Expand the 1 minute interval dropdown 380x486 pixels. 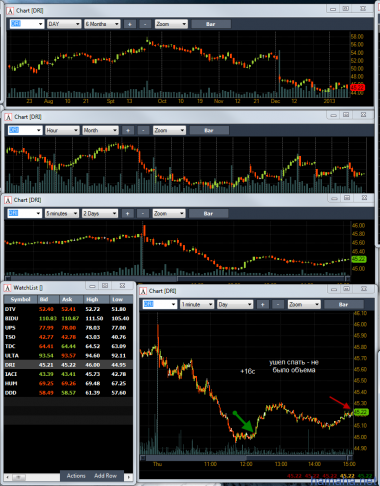[x=197, y=304]
